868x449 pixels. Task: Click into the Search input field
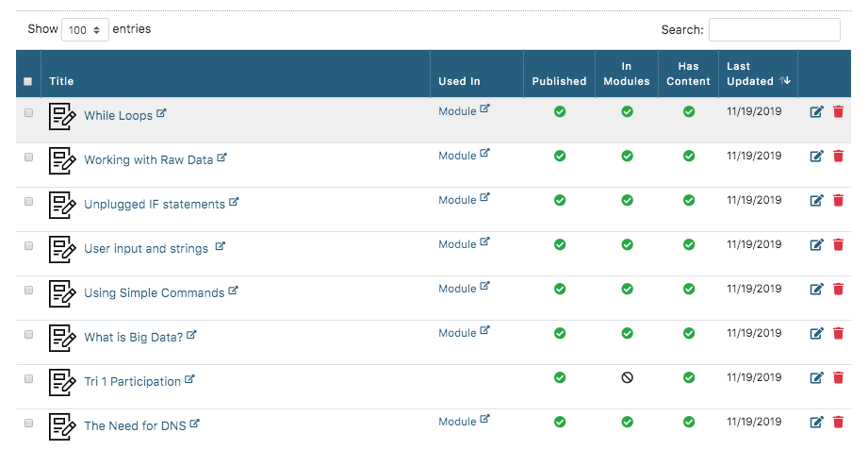[774, 30]
